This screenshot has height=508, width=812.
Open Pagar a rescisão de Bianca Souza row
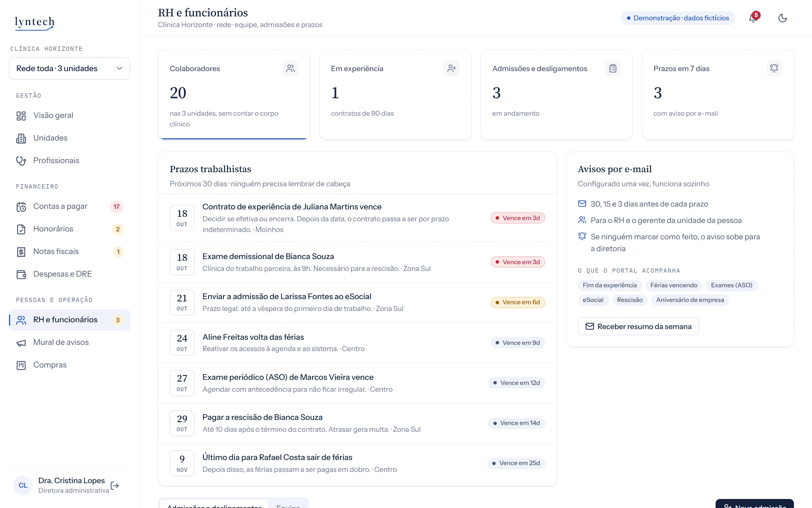point(357,423)
